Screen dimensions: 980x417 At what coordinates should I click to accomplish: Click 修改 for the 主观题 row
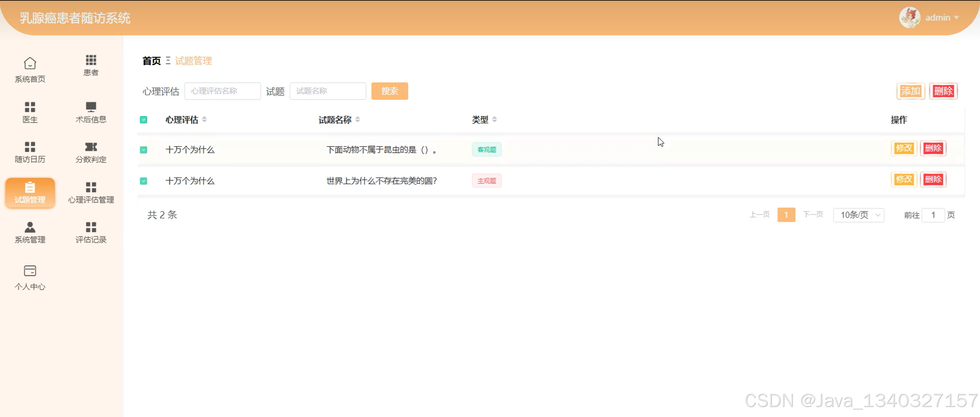[904, 179]
